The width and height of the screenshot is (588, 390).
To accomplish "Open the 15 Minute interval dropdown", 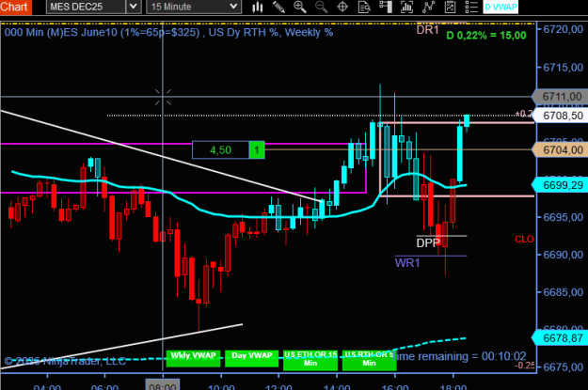I will click(x=194, y=7).
